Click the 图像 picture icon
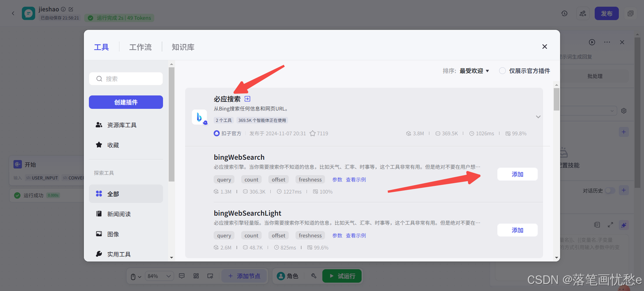 pyautogui.click(x=99, y=234)
